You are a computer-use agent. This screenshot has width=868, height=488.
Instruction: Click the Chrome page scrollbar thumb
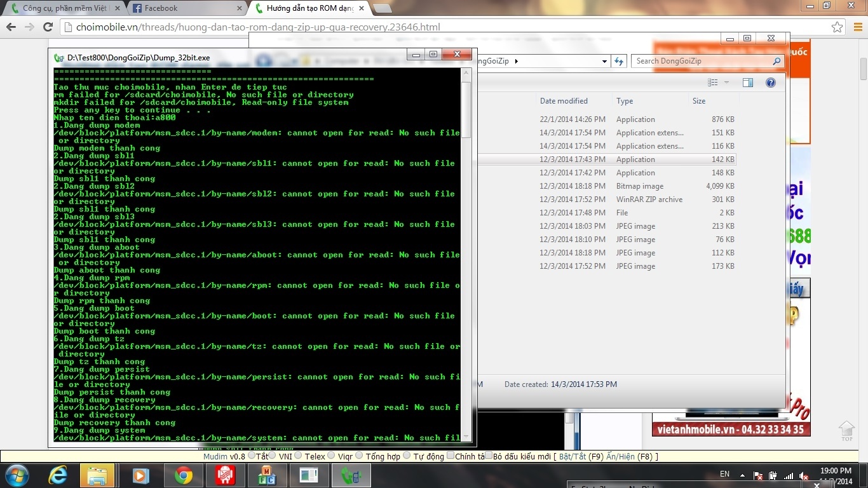pos(864,69)
